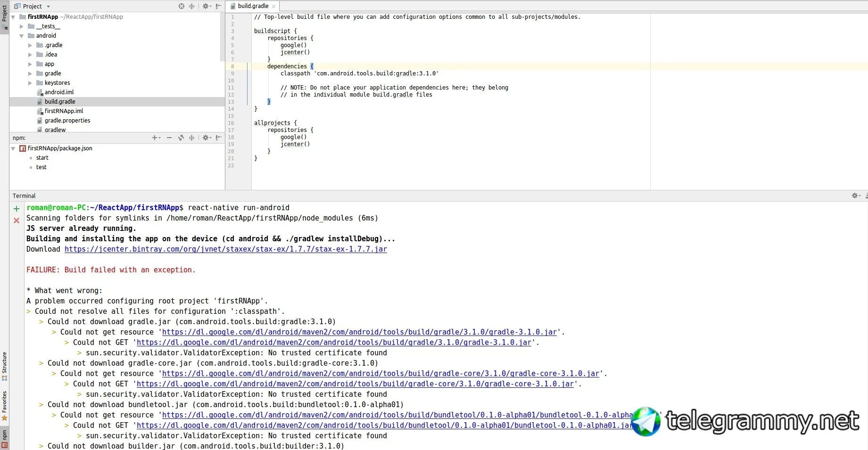Open gradle-3.1.0.jar 'Could not get resource' link
The height and width of the screenshot is (450, 868).
coord(359,332)
